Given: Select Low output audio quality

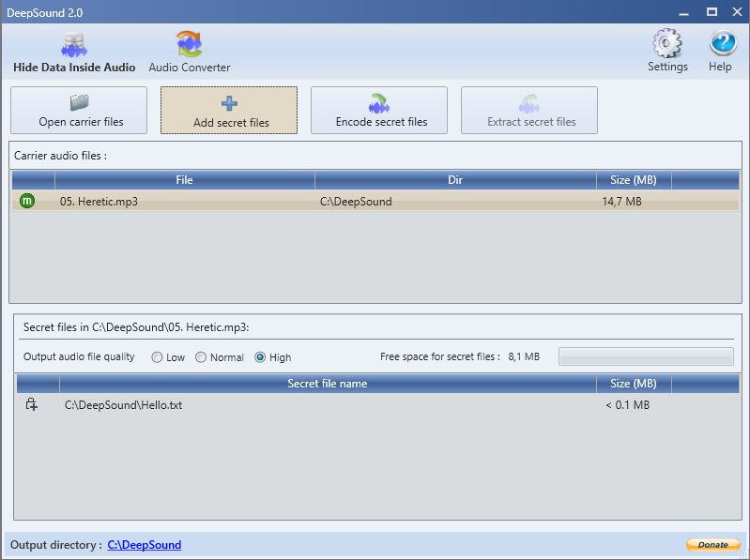Looking at the screenshot, I should [x=157, y=357].
